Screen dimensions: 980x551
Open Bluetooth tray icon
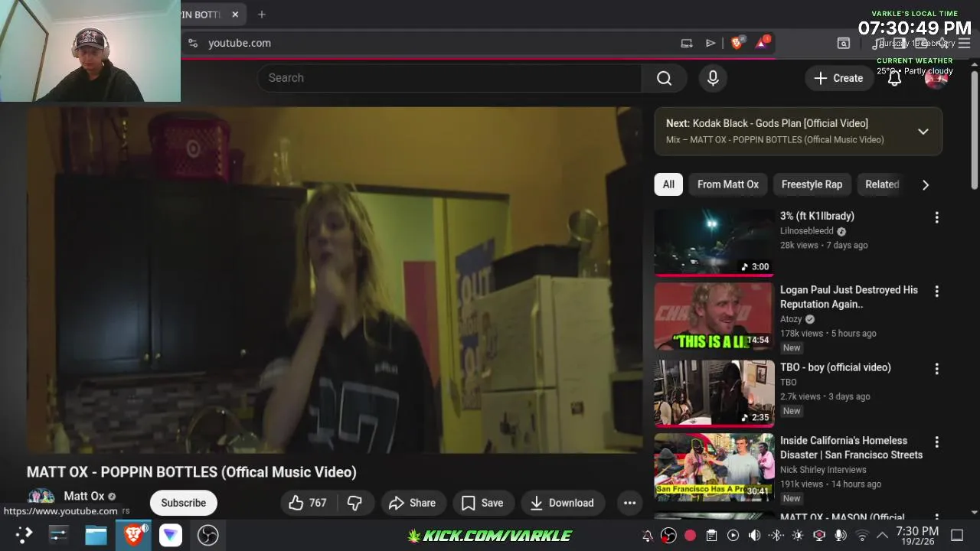[776, 536]
